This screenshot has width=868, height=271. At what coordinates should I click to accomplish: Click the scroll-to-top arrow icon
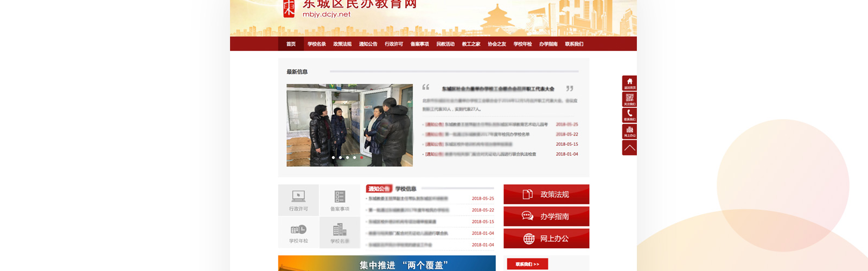point(629,148)
